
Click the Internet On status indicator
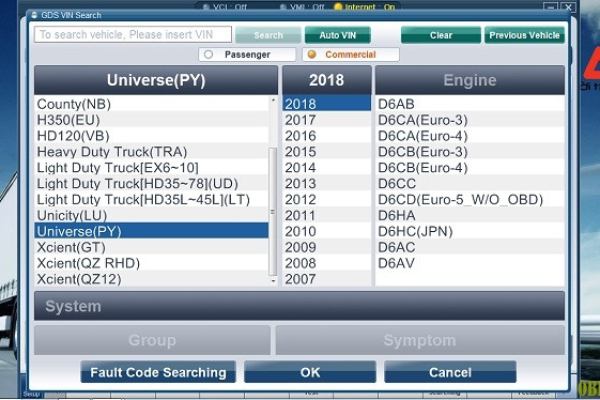coord(364,7)
